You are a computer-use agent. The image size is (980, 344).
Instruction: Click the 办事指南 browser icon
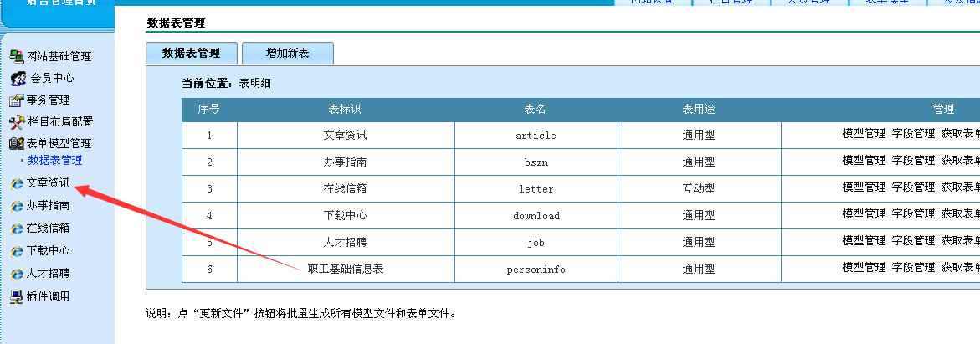17,206
